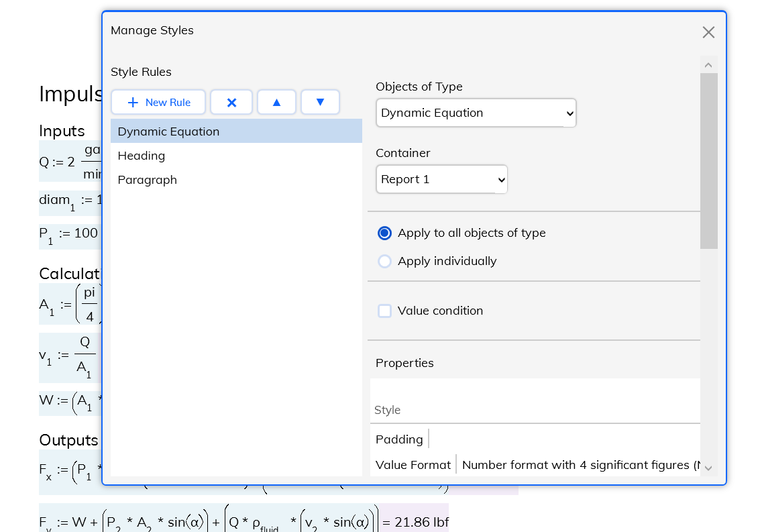Viewport: 760px width, 532px height.
Task: Click the Padding property row
Action: [x=400, y=439]
